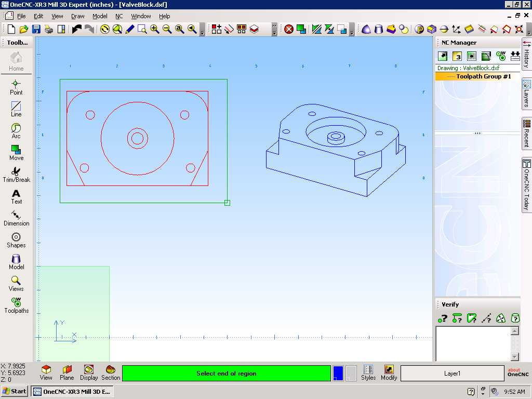Image resolution: width=532 pixels, height=399 pixels.
Task: Open a file using the folder icon
Action: tap(24, 29)
